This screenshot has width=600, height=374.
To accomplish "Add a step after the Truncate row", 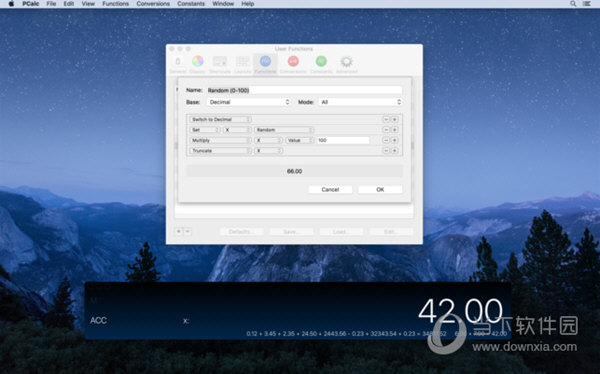I will coord(395,151).
